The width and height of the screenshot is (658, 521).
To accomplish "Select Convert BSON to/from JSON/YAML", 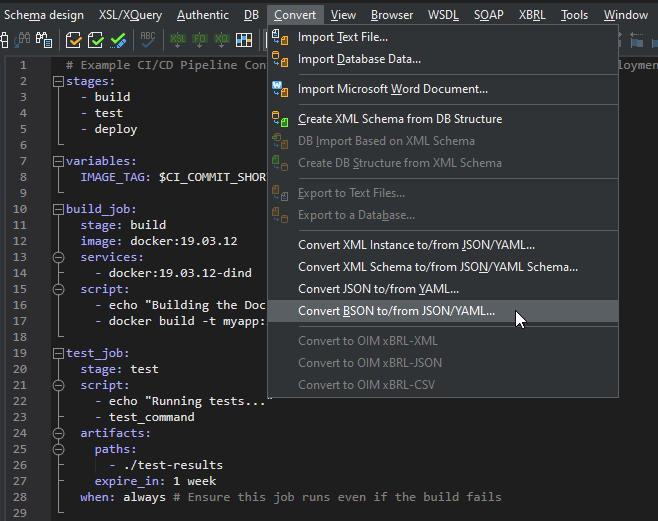I will 396,311.
